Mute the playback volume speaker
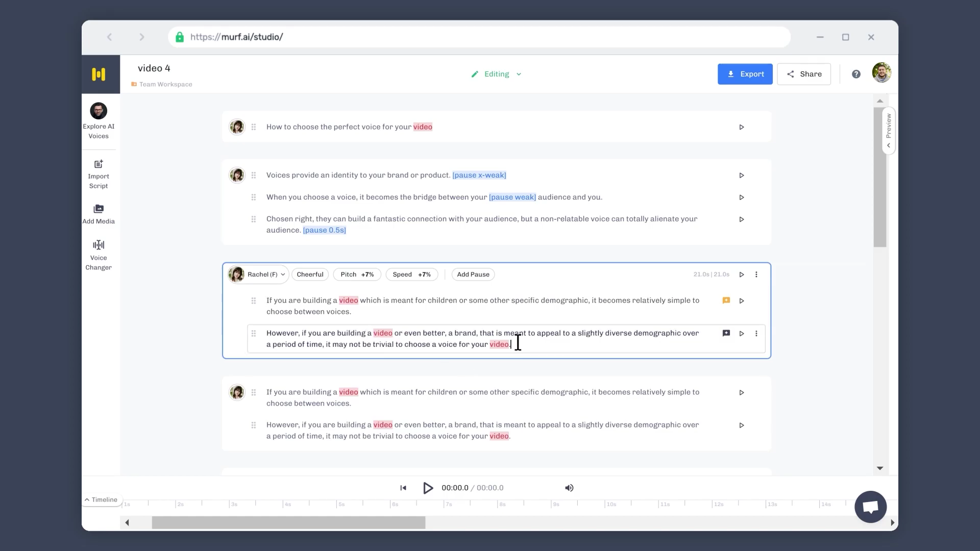This screenshot has height=551, width=980. (569, 488)
